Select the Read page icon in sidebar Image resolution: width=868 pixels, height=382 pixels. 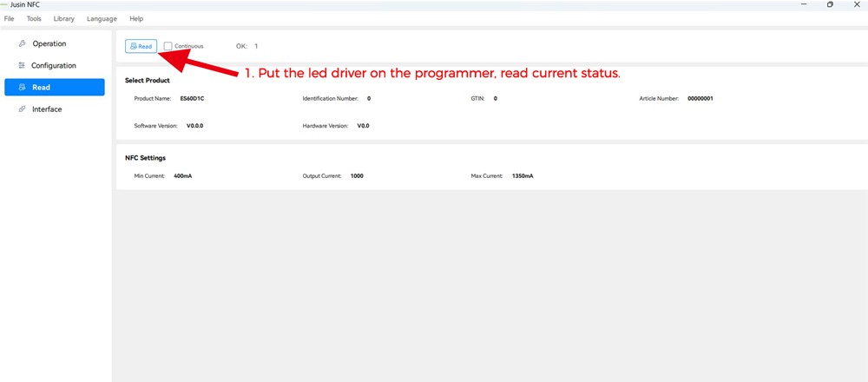tap(22, 88)
